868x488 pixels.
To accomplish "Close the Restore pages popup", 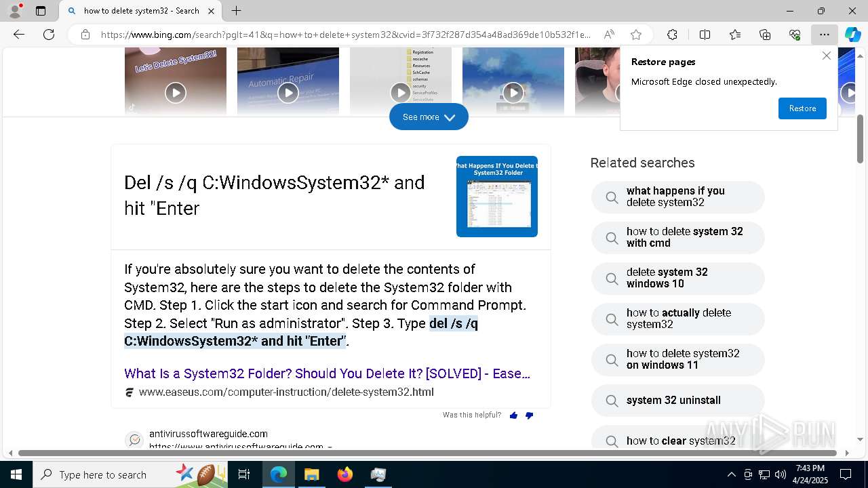I will tap(826, 56).
